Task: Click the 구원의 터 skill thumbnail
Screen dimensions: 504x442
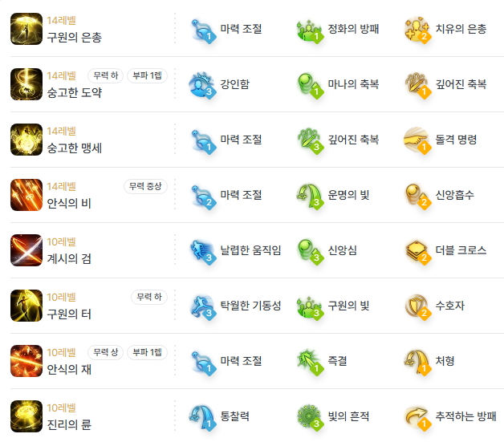Action: [26, 306]
